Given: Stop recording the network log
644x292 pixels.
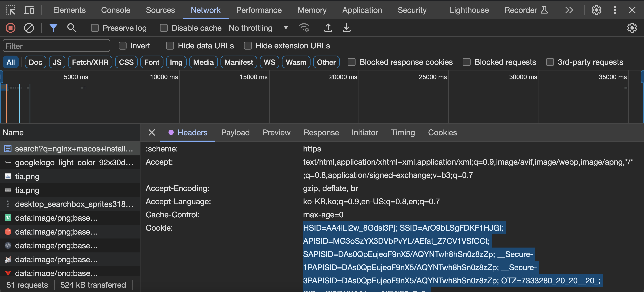Looking at the screenshot, I should click(x=11, y=28).
